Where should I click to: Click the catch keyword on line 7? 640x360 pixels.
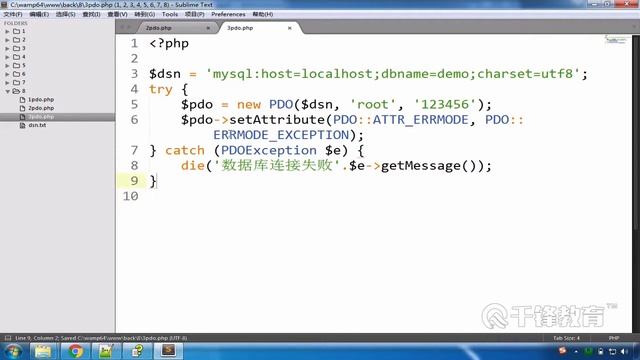(184, 151)
